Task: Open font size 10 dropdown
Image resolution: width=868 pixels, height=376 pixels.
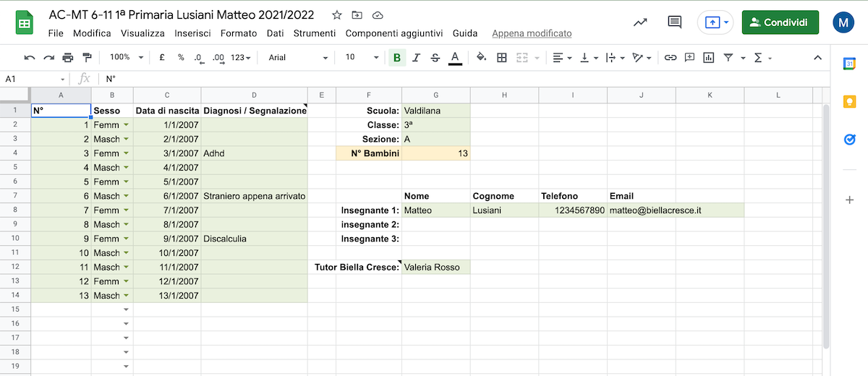Action: click(362, 57)
